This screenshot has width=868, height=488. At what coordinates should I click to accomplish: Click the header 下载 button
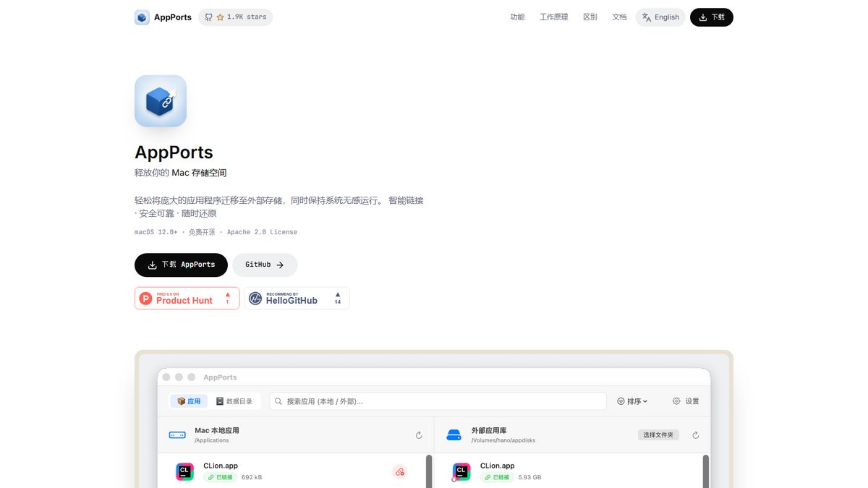click(x=712, y=17)
